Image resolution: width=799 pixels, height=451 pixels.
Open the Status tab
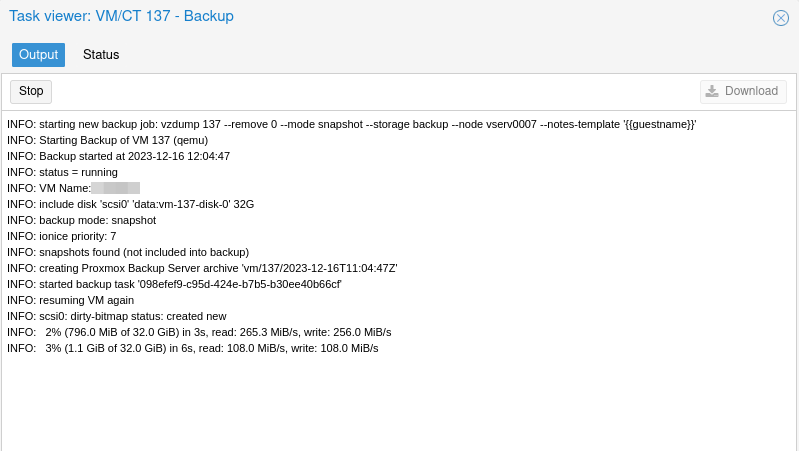[x=101, y=55]
